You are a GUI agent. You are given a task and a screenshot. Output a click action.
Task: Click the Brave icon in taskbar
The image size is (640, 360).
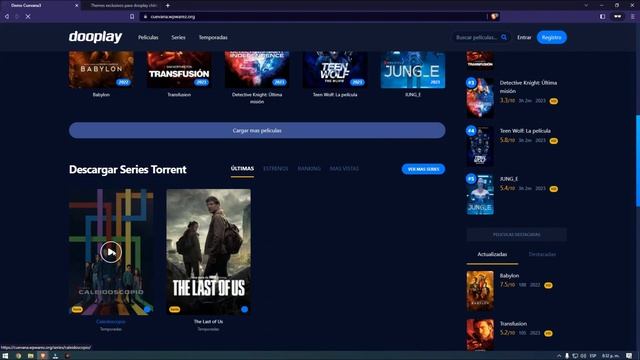pos(43,356)
